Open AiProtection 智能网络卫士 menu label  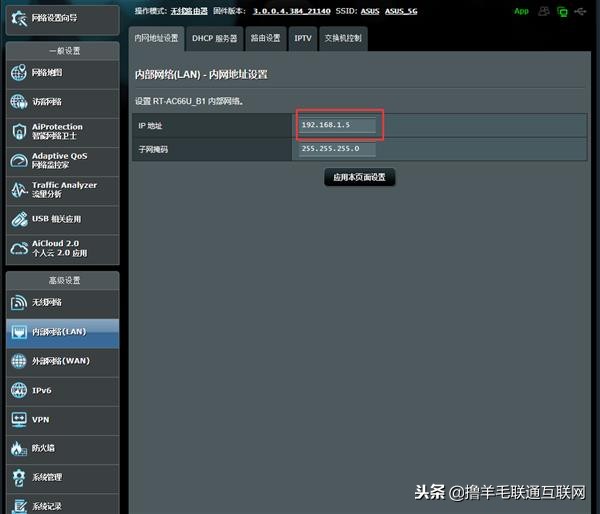(x=57, y=131)
